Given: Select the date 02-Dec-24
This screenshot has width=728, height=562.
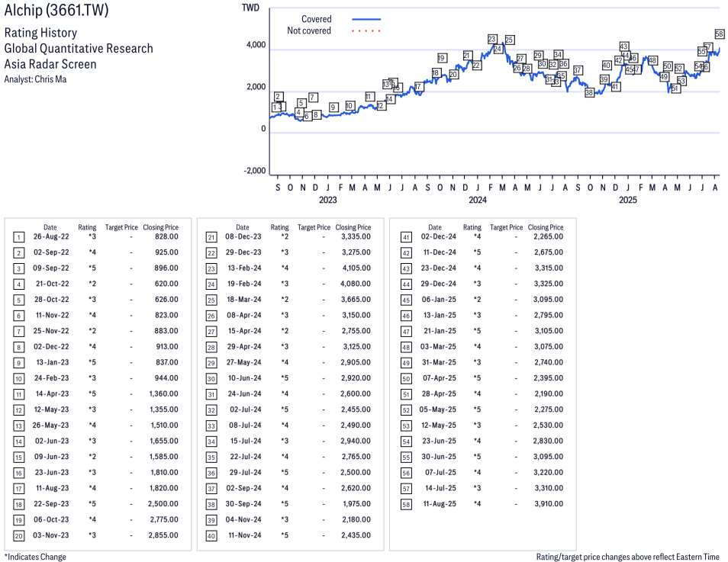Looking at the screenshot, I should tap(439, 236).
